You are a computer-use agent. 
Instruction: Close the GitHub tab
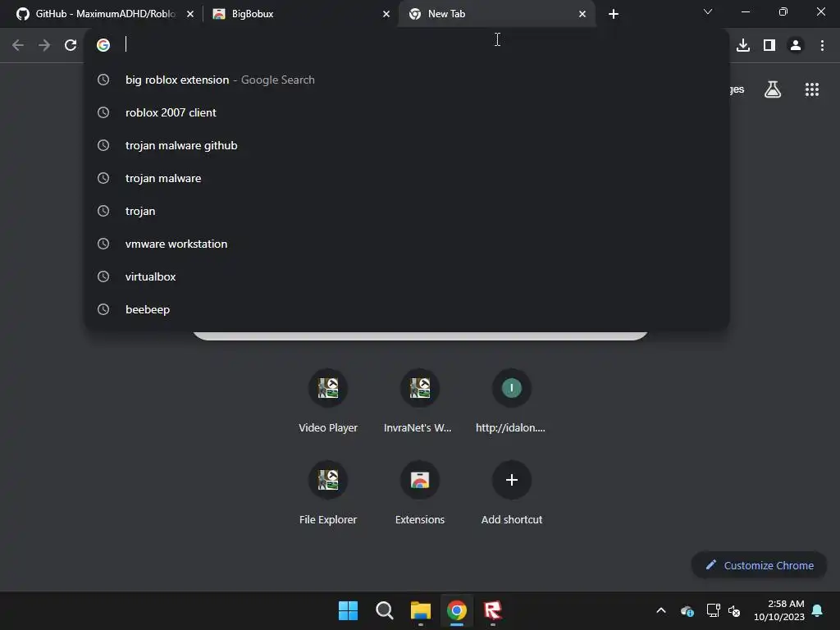(x=190, y=14)
